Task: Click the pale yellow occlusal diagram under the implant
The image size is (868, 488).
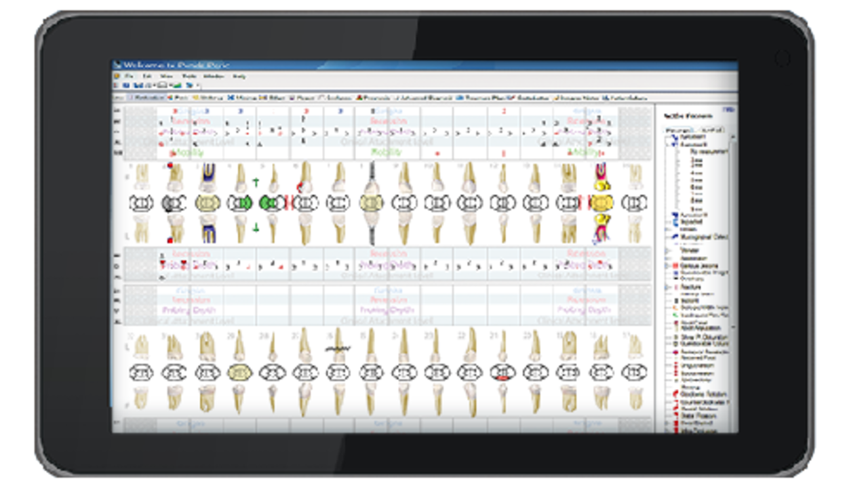Action: [371, 202]
